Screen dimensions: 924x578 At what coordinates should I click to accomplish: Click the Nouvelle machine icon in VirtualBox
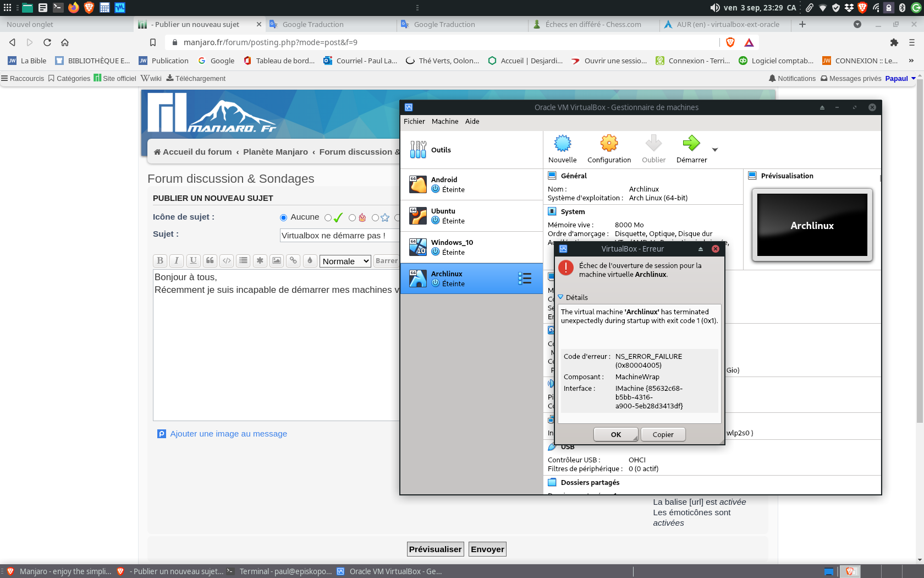[562, 144]
